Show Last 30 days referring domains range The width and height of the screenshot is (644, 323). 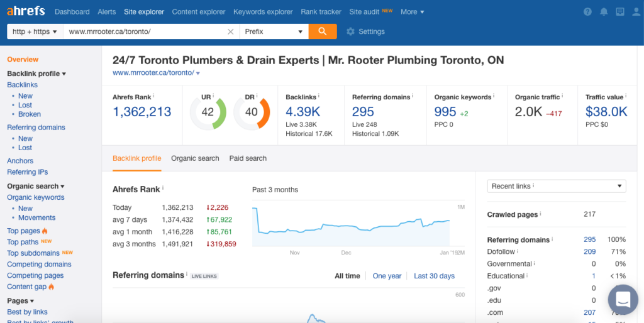(x=434, y=276)
